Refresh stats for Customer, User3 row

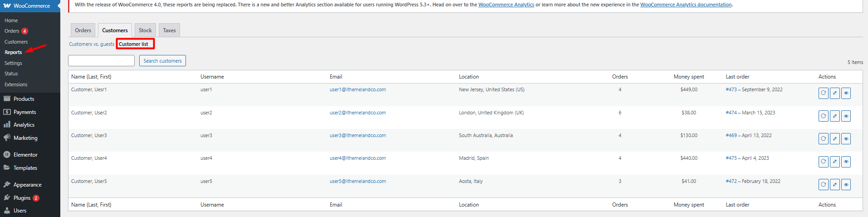tap(824, 138)
